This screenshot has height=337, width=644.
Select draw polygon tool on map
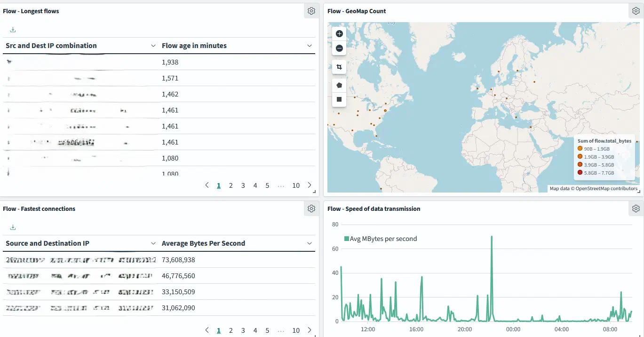point(339,85)
